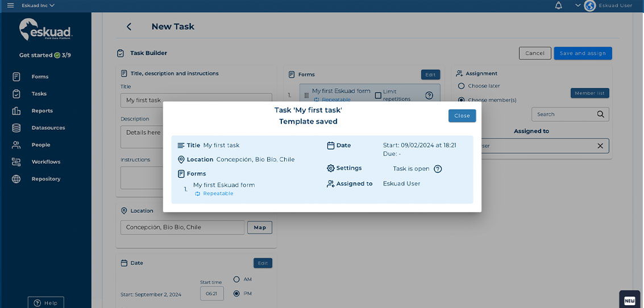Select the Choose later radio option

[x=461, y=86]
